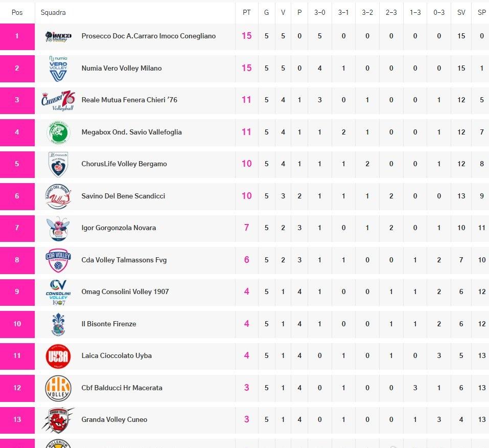Click the Il Bisonte Firenze fleur-de-lis logo
Screen dimensions: 489x448
coord(58,324)
